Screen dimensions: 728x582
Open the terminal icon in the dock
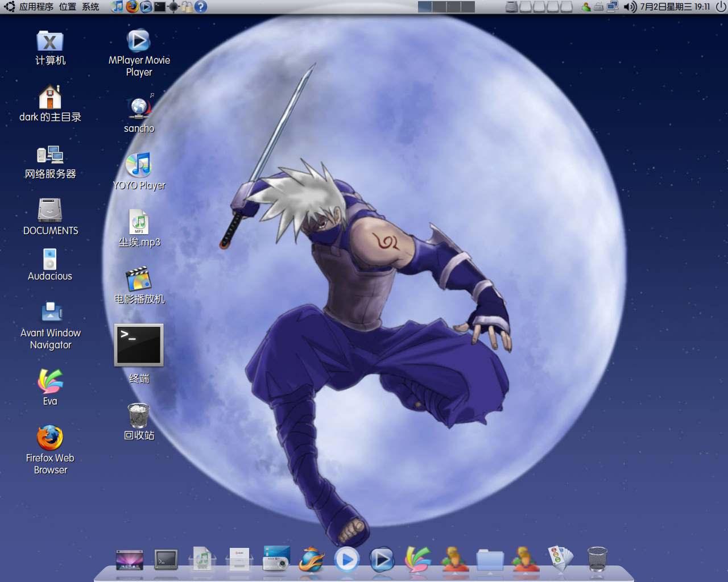coord(166,560)
